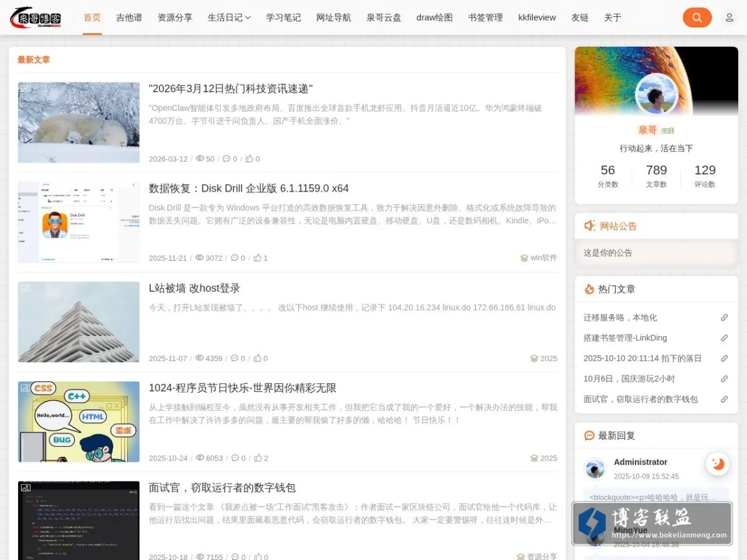Image resolution: width=747 pixels, height=560 pixels.
Task: Toggle dark mode moon button
Action: [718, 464]
